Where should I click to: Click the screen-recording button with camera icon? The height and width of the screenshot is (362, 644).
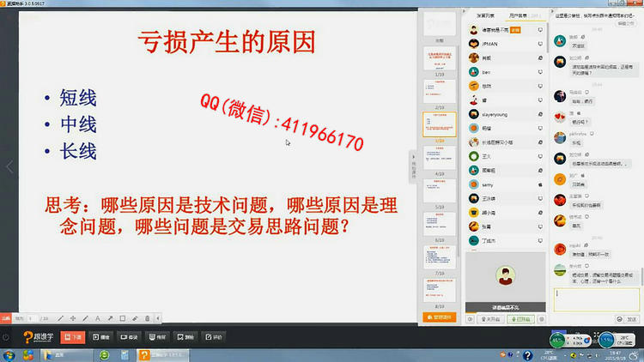click(x=129, y=337)
